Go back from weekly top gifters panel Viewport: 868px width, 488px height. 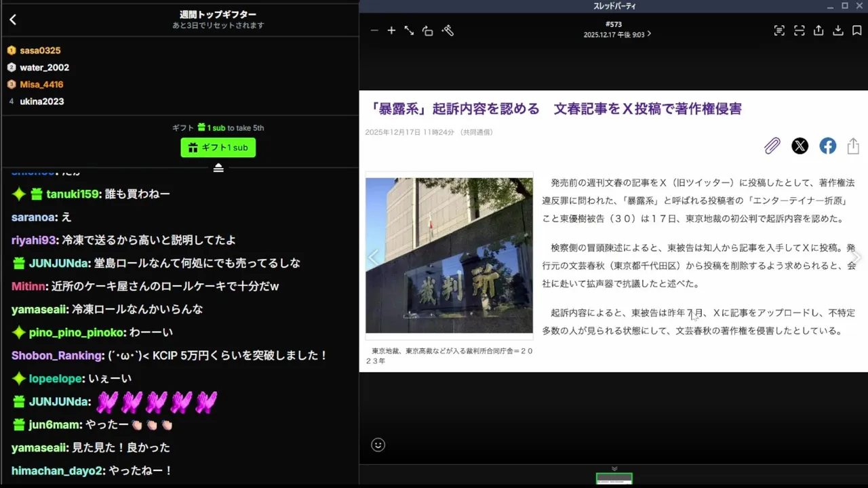[13, 20]
